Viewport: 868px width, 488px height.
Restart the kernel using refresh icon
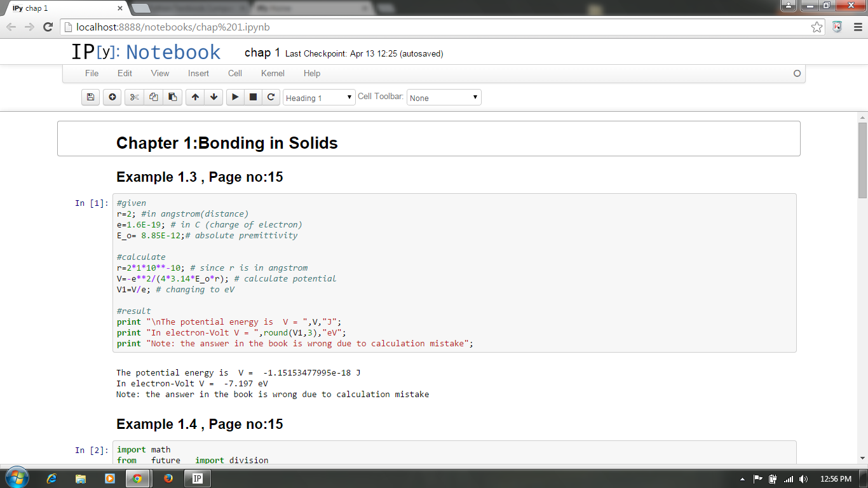pyautogui.click(x=271, y=97)
